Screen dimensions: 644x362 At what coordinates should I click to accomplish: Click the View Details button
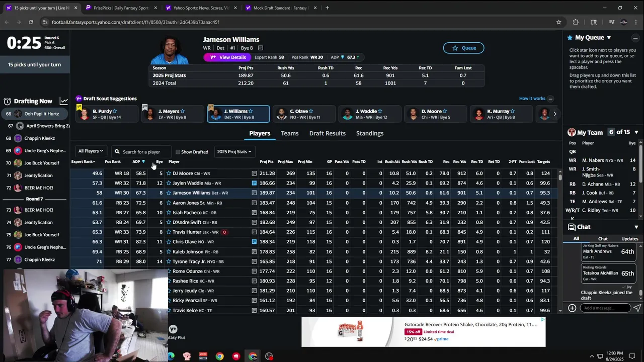pyautogui.click(x=227, y=57)
